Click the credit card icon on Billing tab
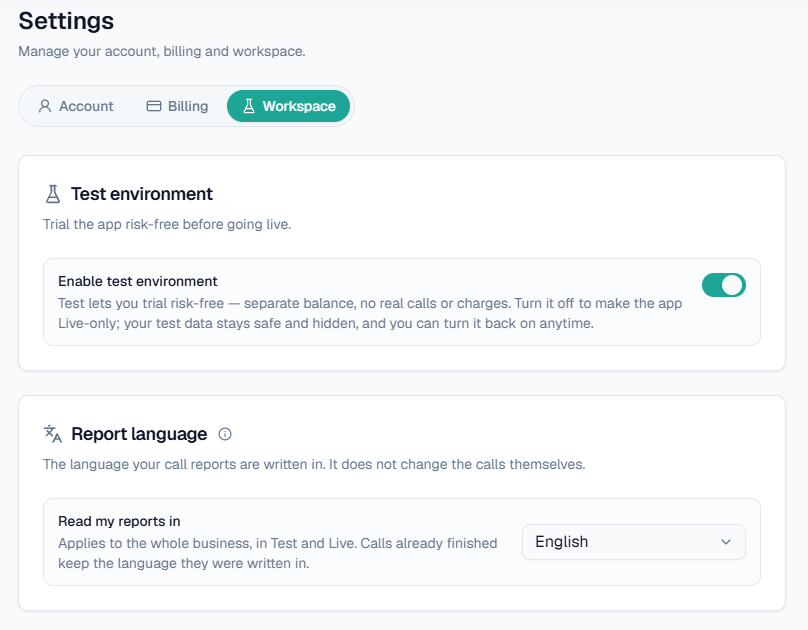The image size is (808, 630). [x=154, y=106]
